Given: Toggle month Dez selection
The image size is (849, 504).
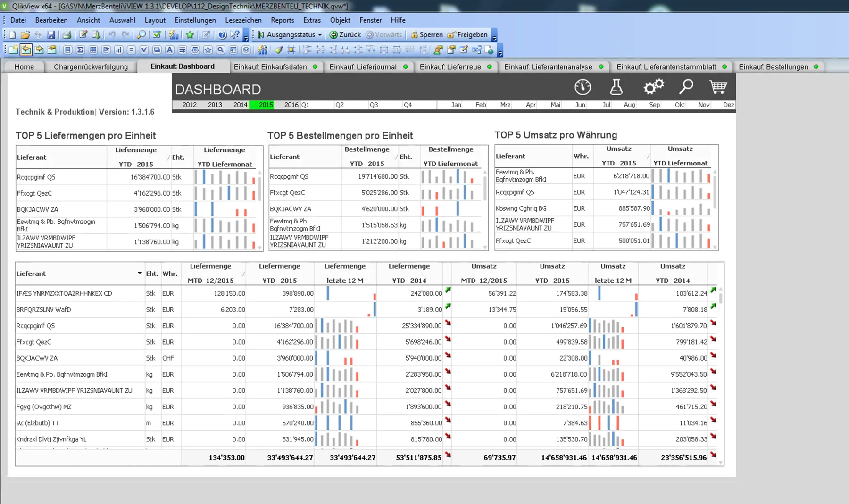Looking at the screenshot, I should [723, 105].
